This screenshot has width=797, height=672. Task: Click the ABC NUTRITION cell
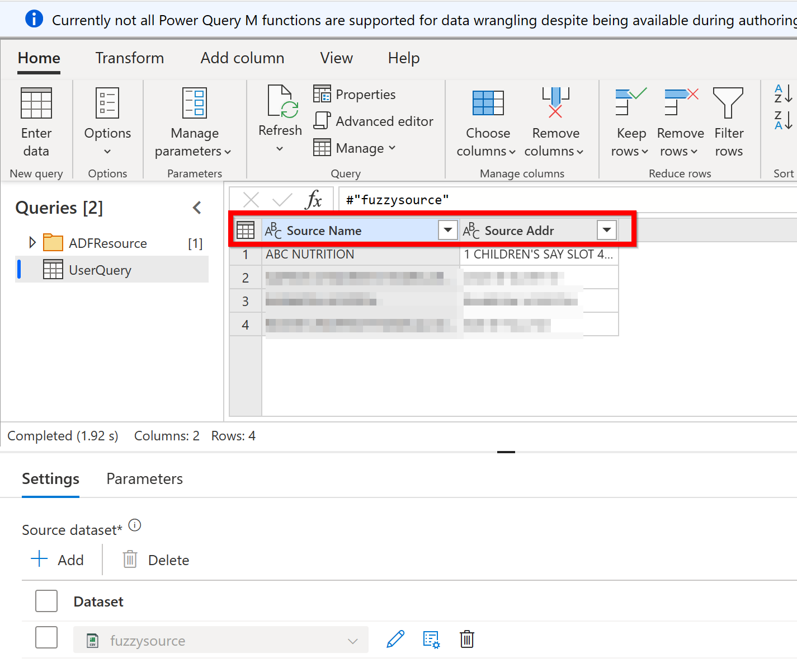(361, 254)
